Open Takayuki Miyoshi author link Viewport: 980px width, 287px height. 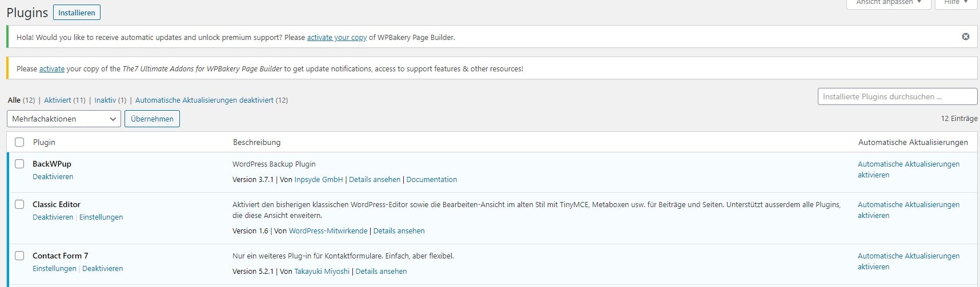[x=322, y=271]
